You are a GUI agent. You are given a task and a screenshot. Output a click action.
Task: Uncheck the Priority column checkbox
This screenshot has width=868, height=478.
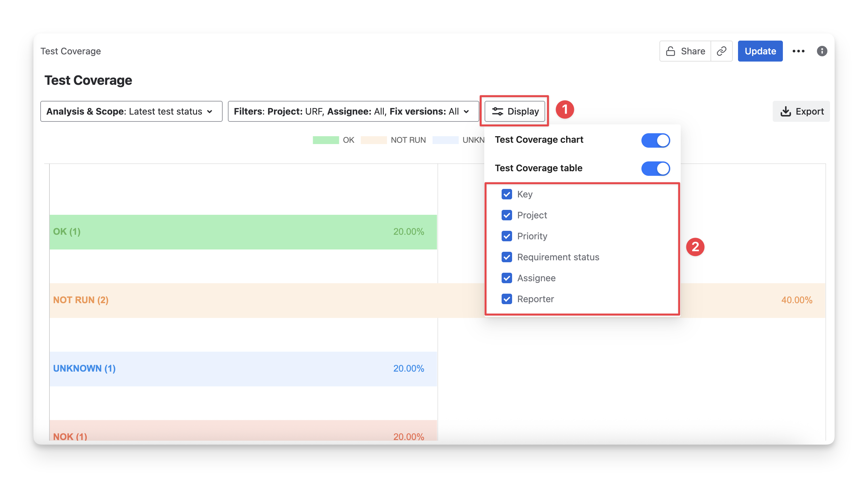click(507, 236)
